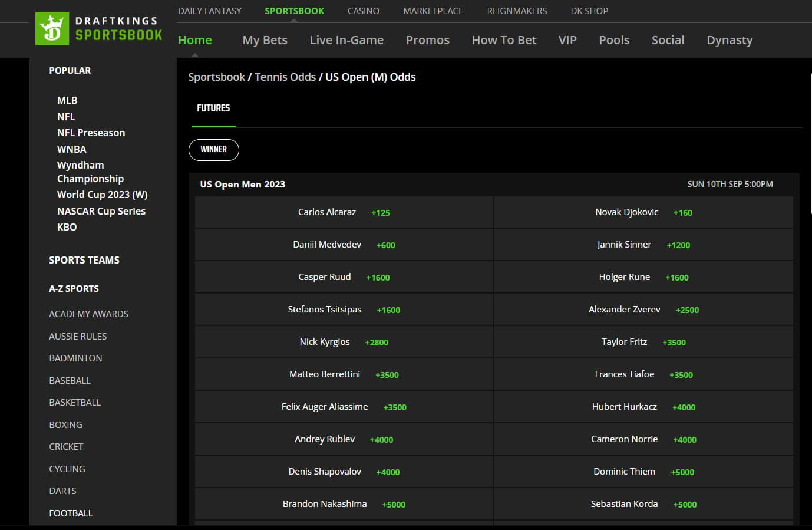Bet on Andrey Rublev at +4000

(344, 439)
